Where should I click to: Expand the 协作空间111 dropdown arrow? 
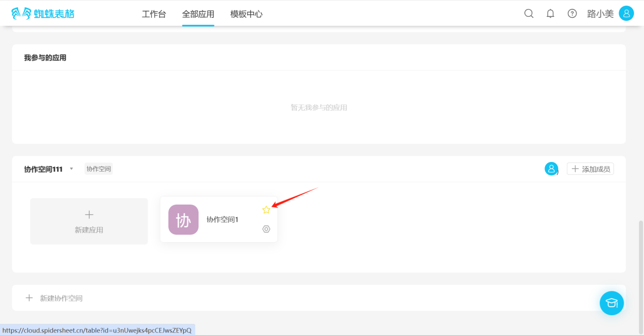coord(72,169)
